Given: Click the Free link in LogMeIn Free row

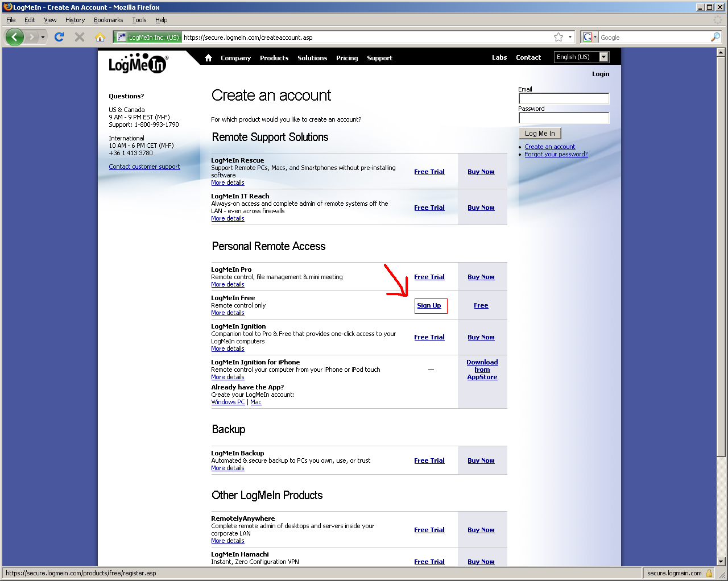Looking at the screenshot, I should (481, 305).
